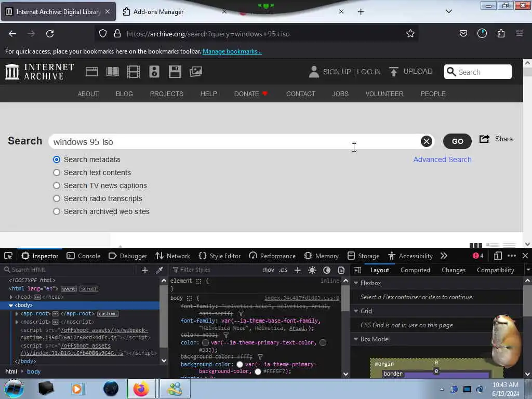Open the Internet Archive web (Wayback) icon
Image resolution: width=532 pixels, height=399 pixels.
tap(91, 72)
